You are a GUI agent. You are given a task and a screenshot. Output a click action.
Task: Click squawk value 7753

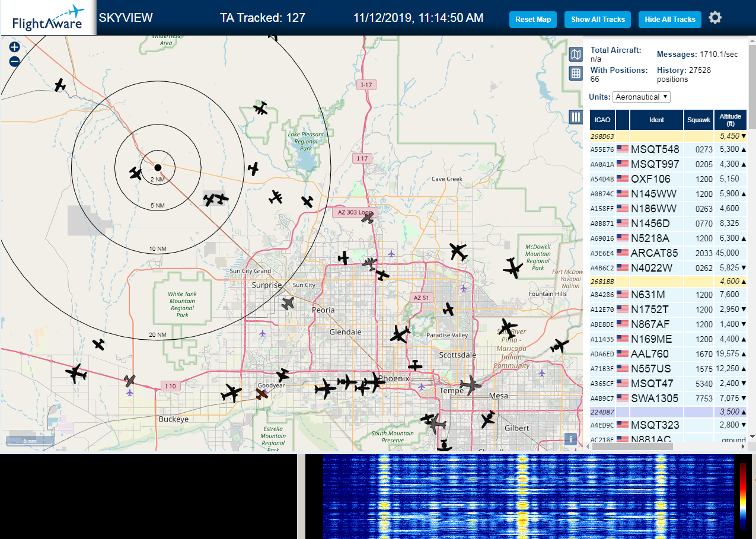(x=704, y=398)
